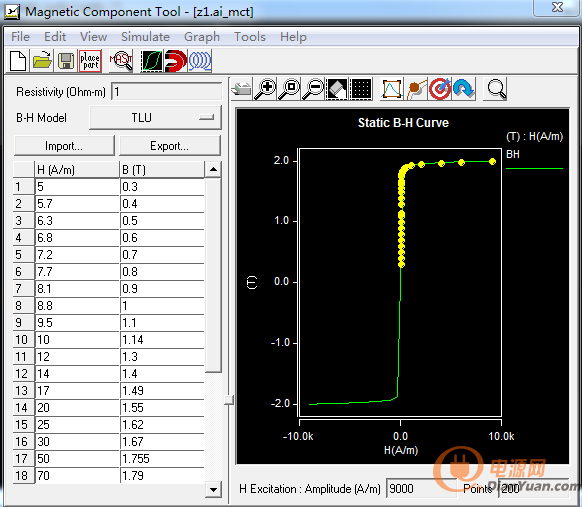Click the New file icon
This screenshot has width=582, height=507.
[17, 61]
